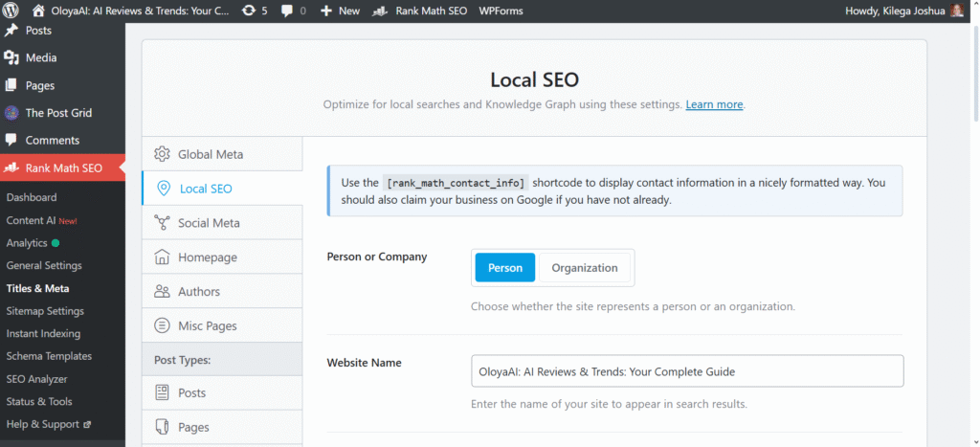Click the Post Types: section header
This screenshot has width=980, height=447.
(222, 360)
